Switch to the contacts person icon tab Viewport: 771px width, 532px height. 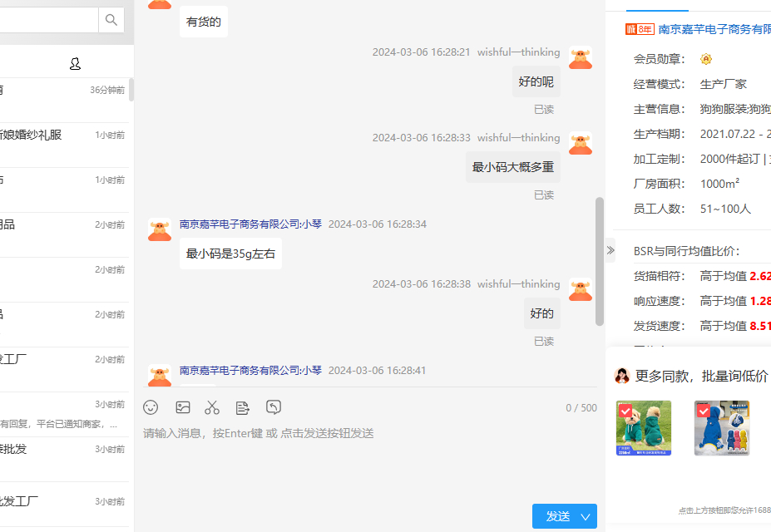pos(76,64)
